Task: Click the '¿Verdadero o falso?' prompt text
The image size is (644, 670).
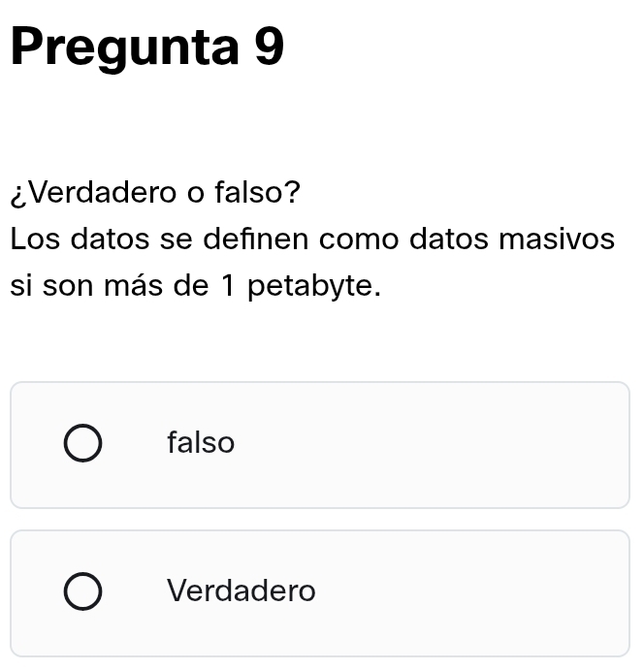Action: [x=155, y=193]
